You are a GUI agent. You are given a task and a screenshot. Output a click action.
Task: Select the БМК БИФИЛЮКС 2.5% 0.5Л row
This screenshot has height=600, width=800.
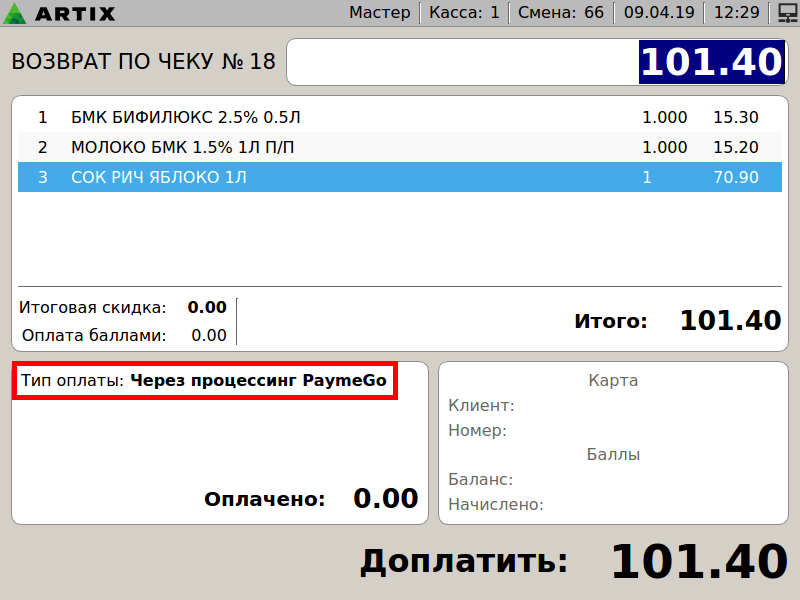pos(398,117)
